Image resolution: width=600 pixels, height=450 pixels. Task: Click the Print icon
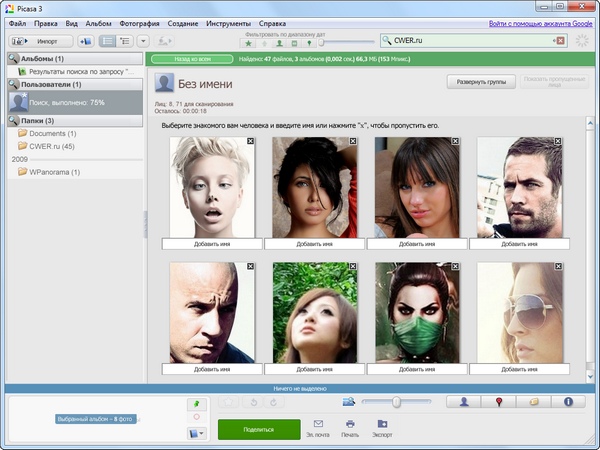(350, 425)
